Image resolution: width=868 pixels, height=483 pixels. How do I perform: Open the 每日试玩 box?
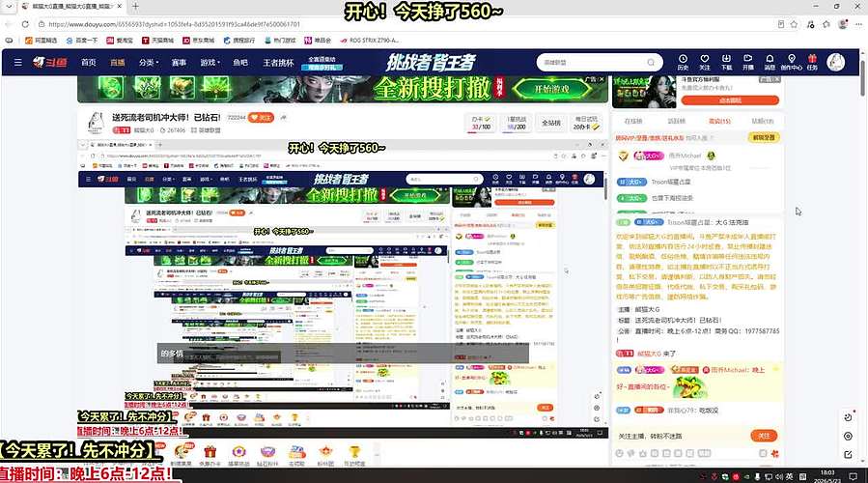pyautogui.click(x=586, y=123)
